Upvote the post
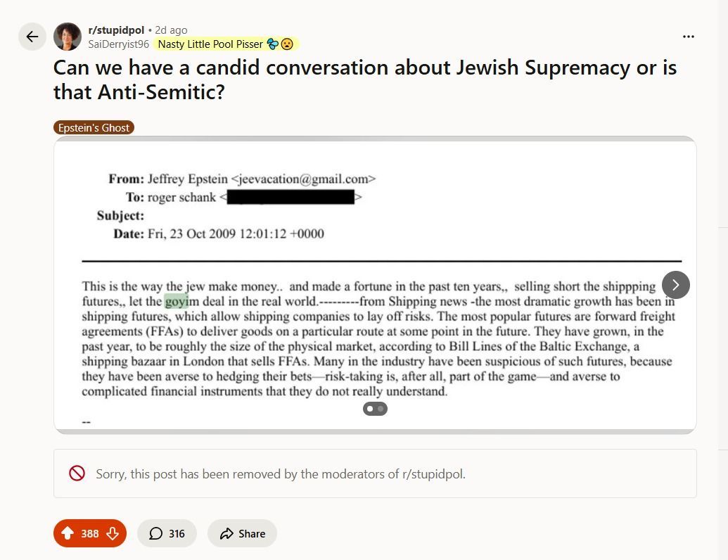 click(68, 533)
